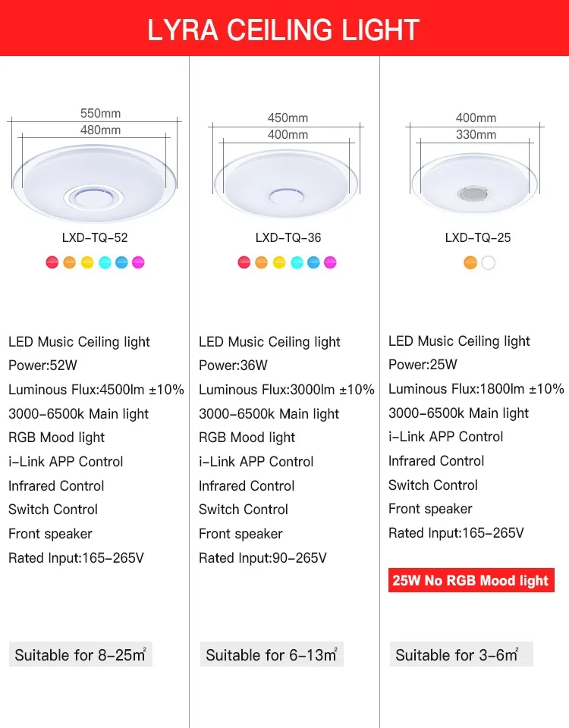Image resolution: width=569 pixels, height=728 pixels.
Task: Click the LXD-TQ-52 ceiling light image
Action: (94, 184)
